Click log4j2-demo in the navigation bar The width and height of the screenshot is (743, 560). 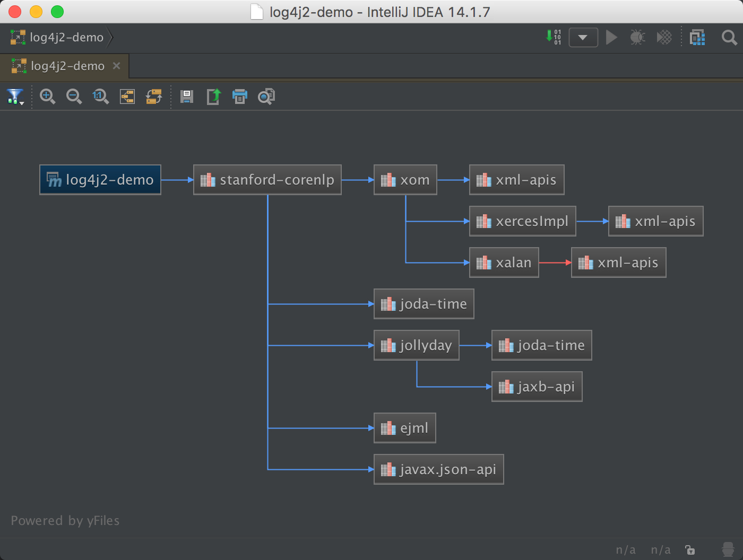coord(57,37)
